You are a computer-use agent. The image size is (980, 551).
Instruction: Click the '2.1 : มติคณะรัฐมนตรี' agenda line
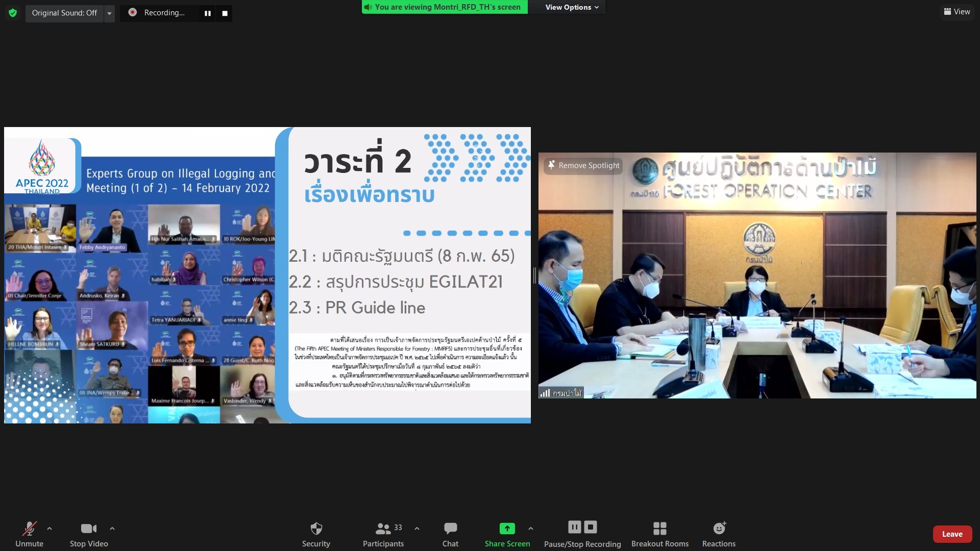coord(402,256)
